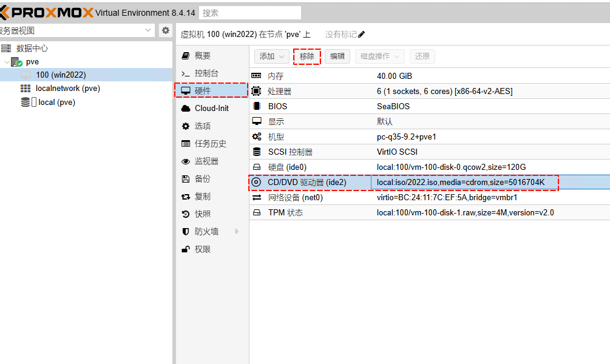
Task: Collapse the pve node in tree
Action: (6, 62)
